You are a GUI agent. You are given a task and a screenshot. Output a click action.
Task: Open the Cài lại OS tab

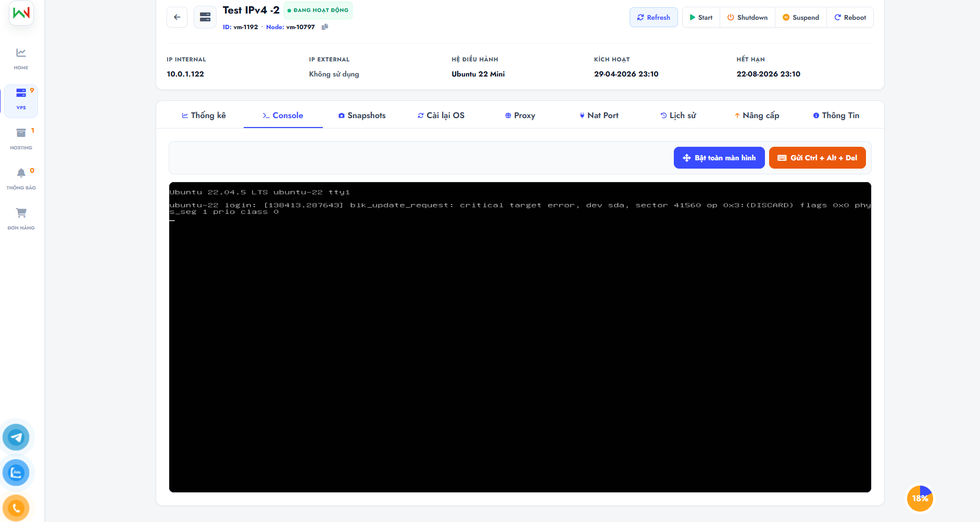tap(441, 116)
